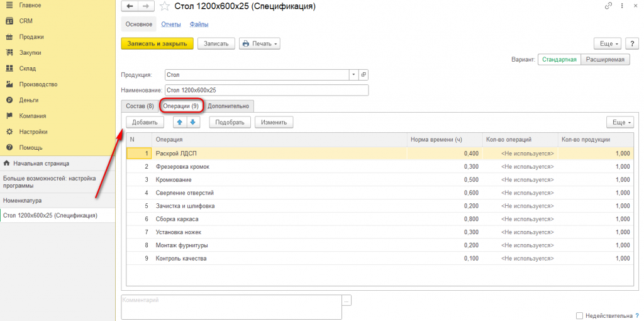
Task: Click the Начальная страница home icon
Action: click(6, 164)
